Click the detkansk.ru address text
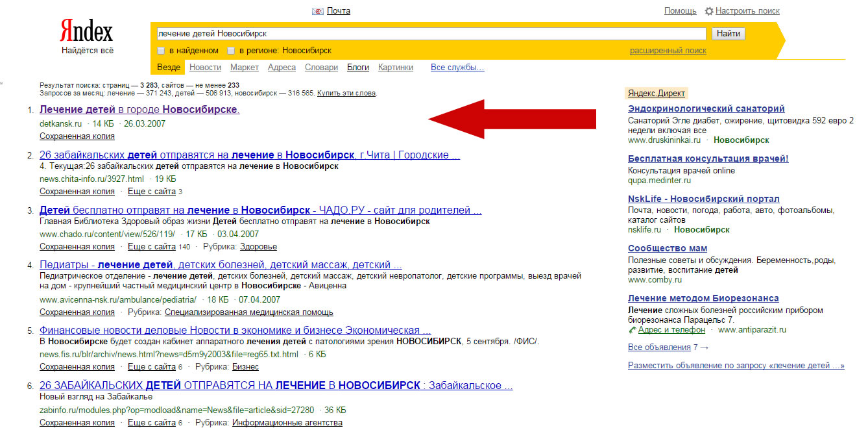The image size is (868, 428). click(61, 123)
